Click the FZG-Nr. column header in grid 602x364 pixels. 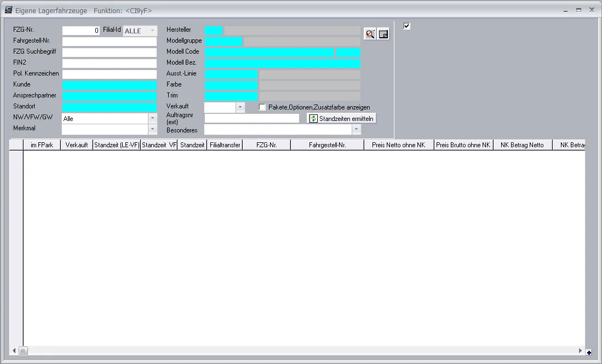pos(266,145)
